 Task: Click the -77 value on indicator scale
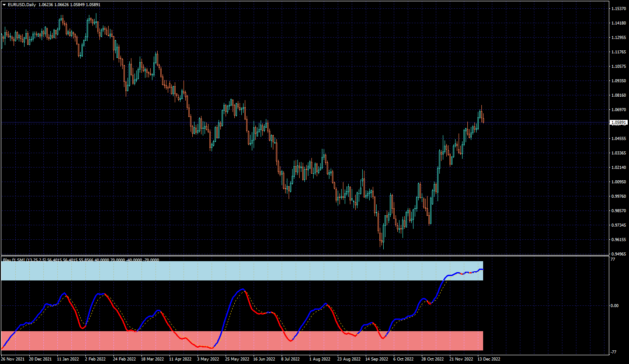pyautogui.click(x=614, y=352)
